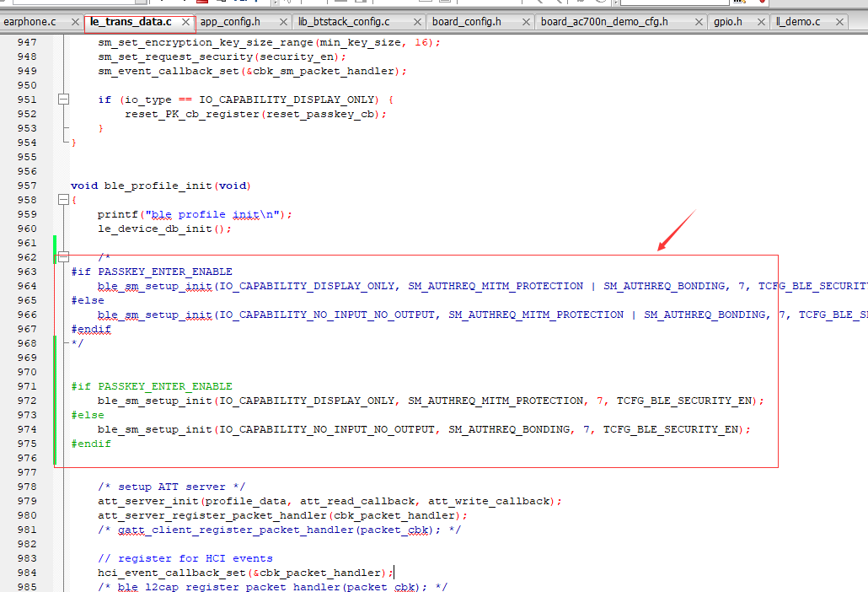868x592 pixels.
Task: Close the lib_btstack_config.c tab
Action: coord(417,22)
